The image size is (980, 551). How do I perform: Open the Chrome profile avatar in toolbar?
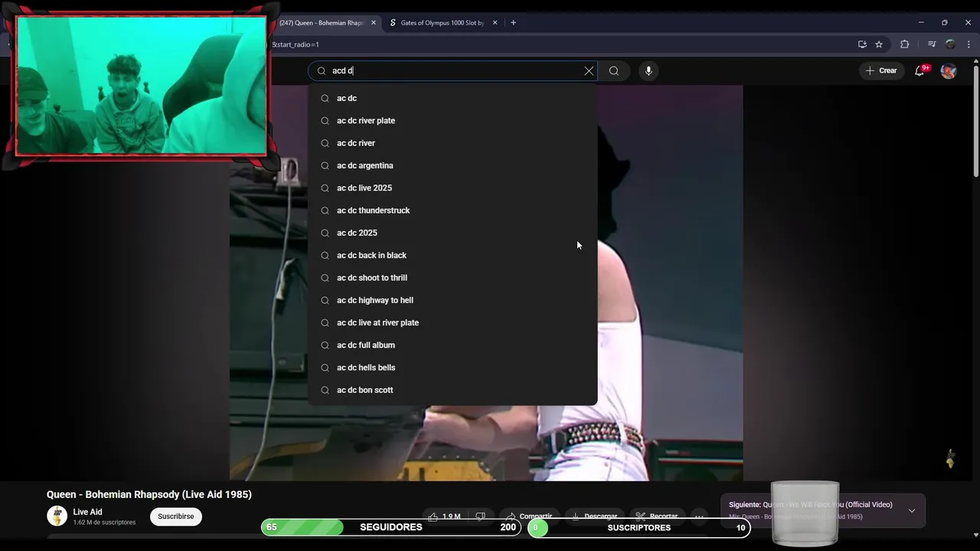pos(950,44)
